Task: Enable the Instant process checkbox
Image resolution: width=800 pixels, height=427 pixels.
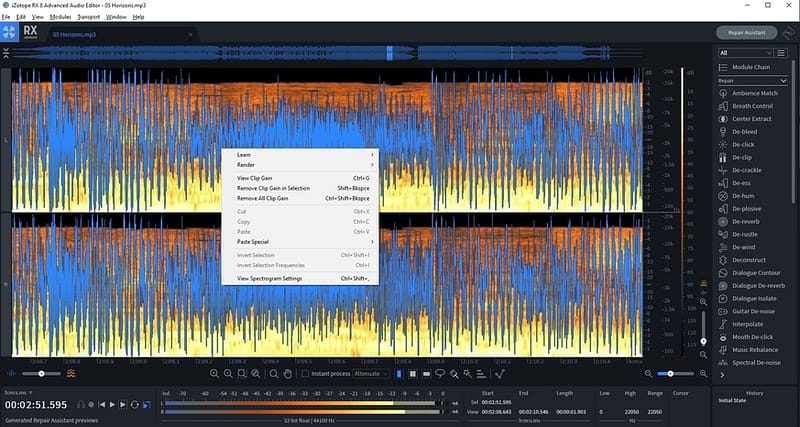Action: [x=305, y=374]
